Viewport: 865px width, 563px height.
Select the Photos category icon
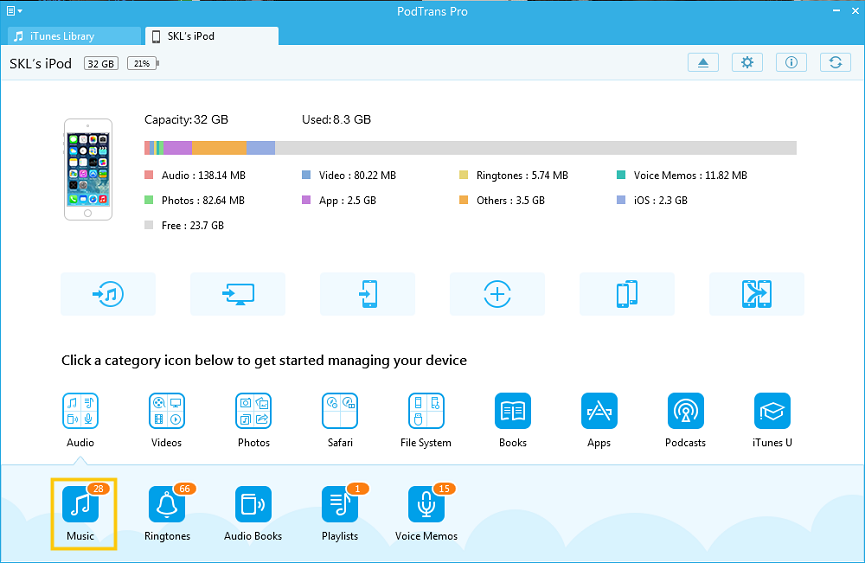(x=253, y=411)
